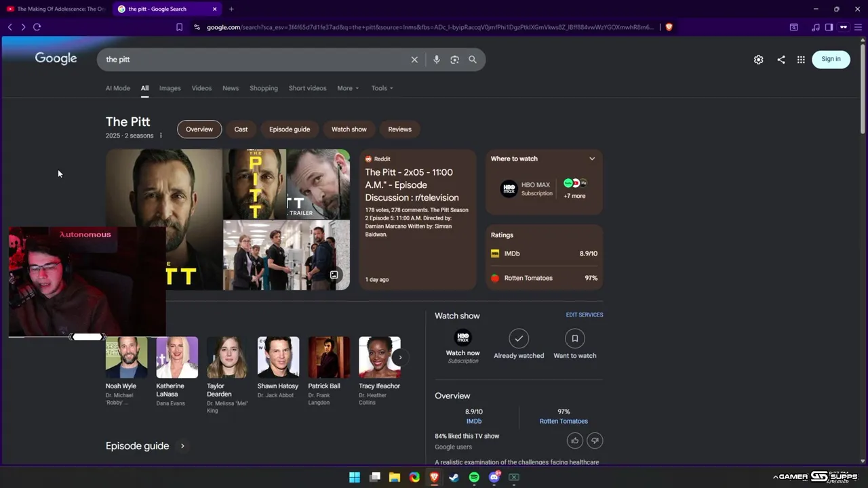Image resolution: width=868 pixels, height=488 pixels.
Task: Click the Google logo
Action: point(56,58)
